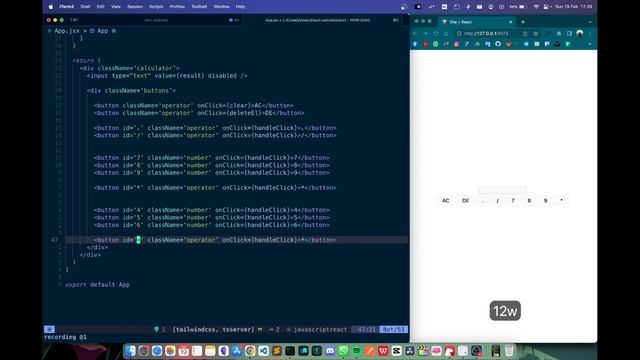Show more bookmarks overflow arrow
The height and width of the screenshot is (360, 640).
(x=590, y=44)
